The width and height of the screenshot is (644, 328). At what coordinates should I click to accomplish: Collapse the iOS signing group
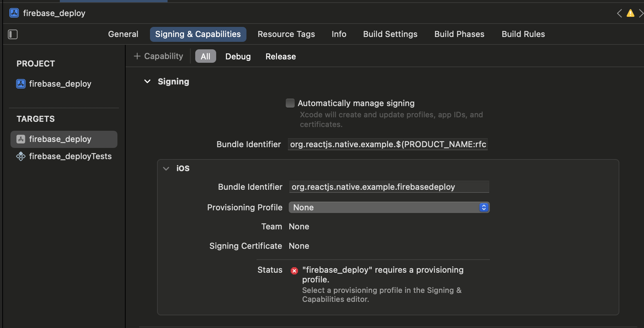pyautogui.click(x=166, y=168)
